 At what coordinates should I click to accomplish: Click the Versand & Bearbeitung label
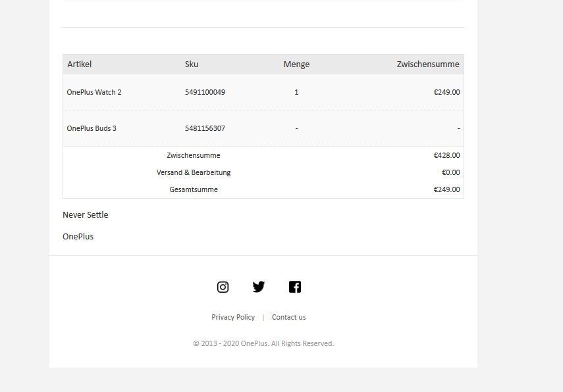tap(194, 172)
